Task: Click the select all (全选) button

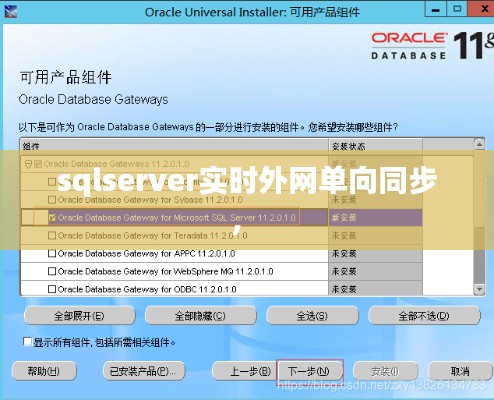Action: 312,316
